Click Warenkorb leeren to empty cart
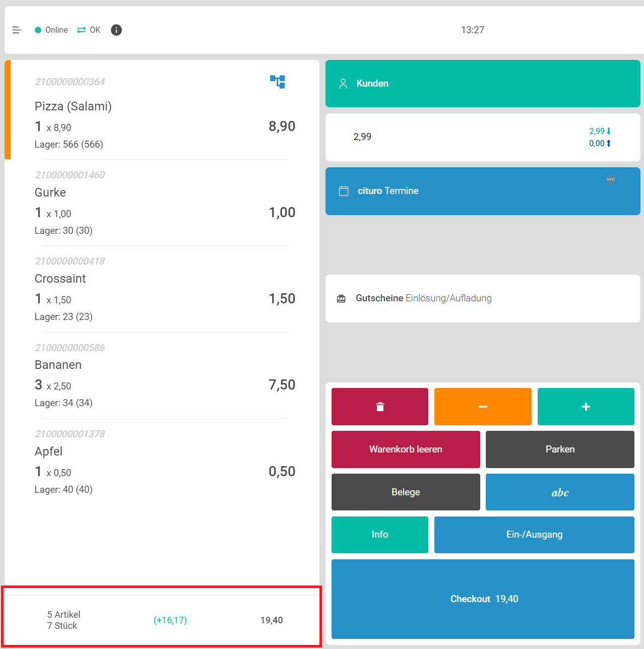 (406, 449)
